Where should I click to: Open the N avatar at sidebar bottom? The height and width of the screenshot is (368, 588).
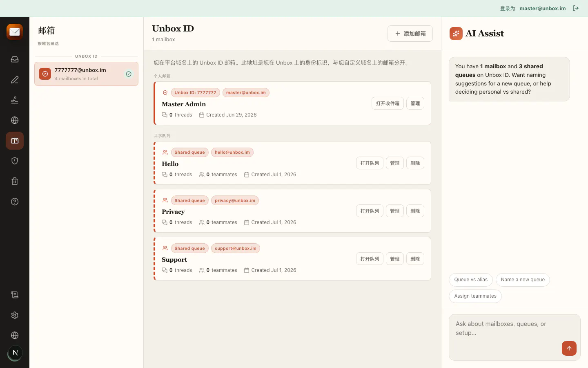coord(15,353)
